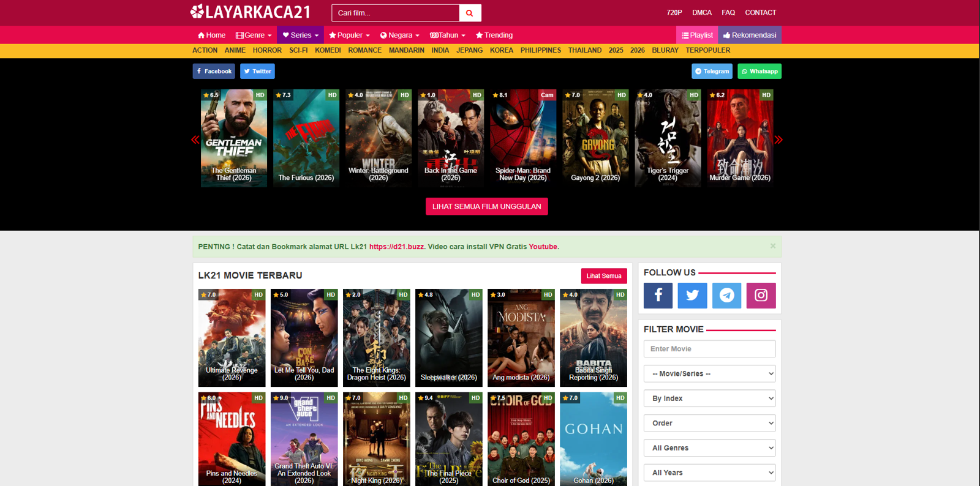Open the -- Movie/Series -- filter dropdown
This screenshot has width=980, height=486.
710,373
